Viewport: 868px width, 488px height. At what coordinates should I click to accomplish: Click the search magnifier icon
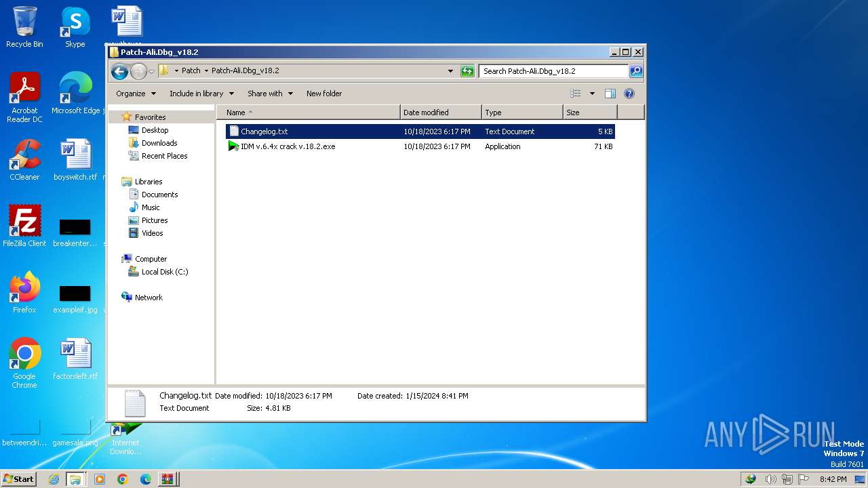coord(636,70)
